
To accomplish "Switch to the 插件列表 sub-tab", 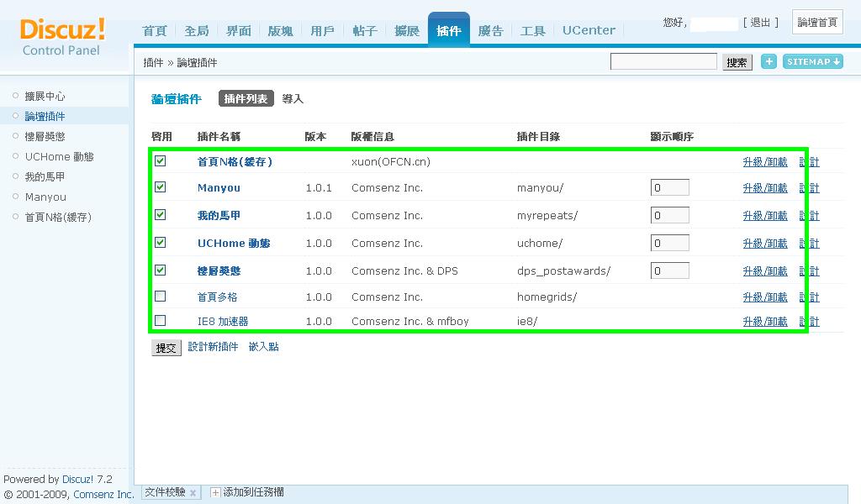I will [246, 99].
